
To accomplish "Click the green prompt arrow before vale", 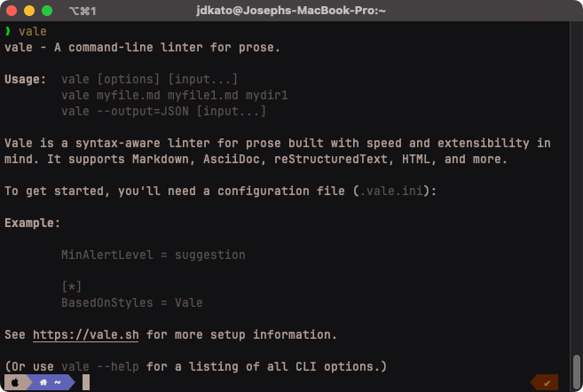I will pyautogui.click(x=8, y=31).
